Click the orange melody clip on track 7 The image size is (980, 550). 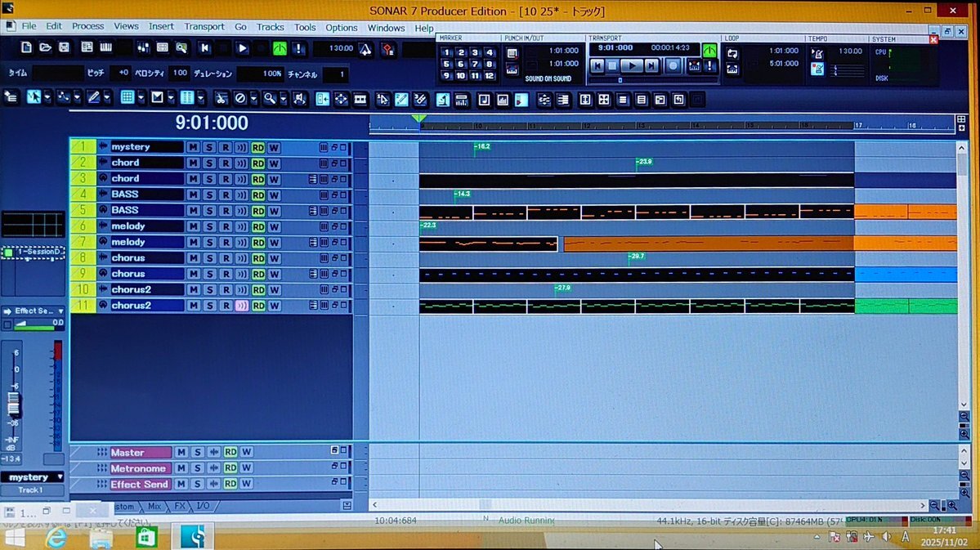click(x=708, y=243)
